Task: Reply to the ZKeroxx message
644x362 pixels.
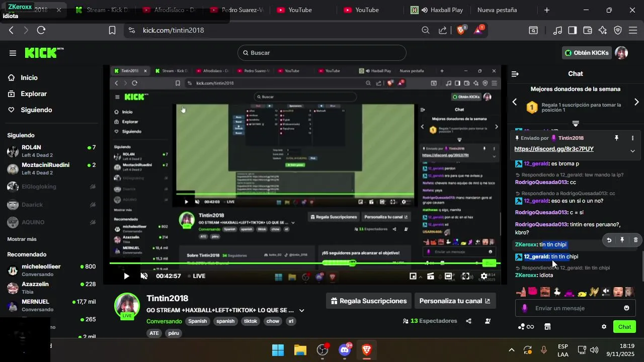Action: [609, 240]
